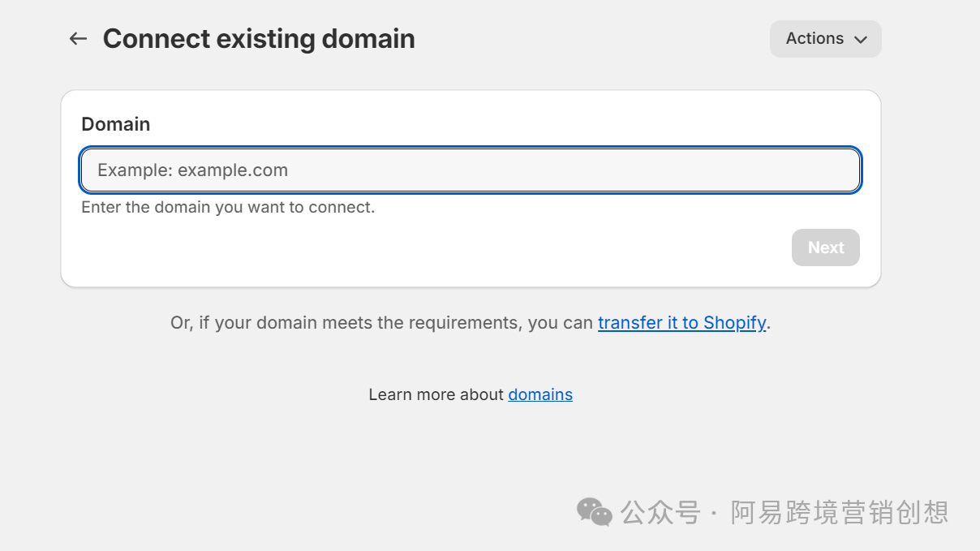Click the word 'Actions' on the top-right button

pyautogui.click(x=815, y=39)
